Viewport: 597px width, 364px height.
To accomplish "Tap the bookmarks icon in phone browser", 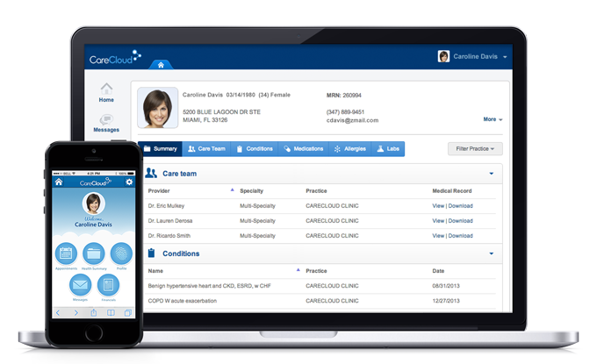I will (x=111, y=312).
